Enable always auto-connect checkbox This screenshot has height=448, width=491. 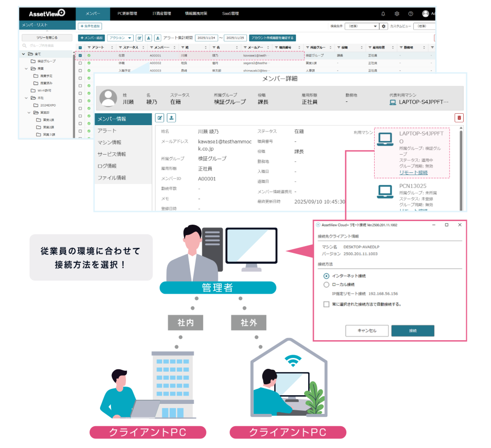pos(326,304)
